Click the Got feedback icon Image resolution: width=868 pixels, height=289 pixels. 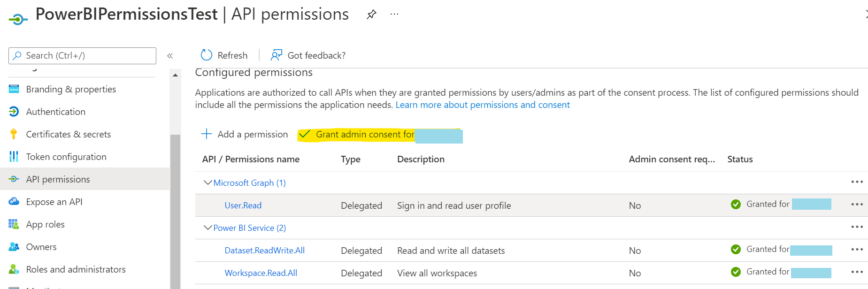pos(277,55)
